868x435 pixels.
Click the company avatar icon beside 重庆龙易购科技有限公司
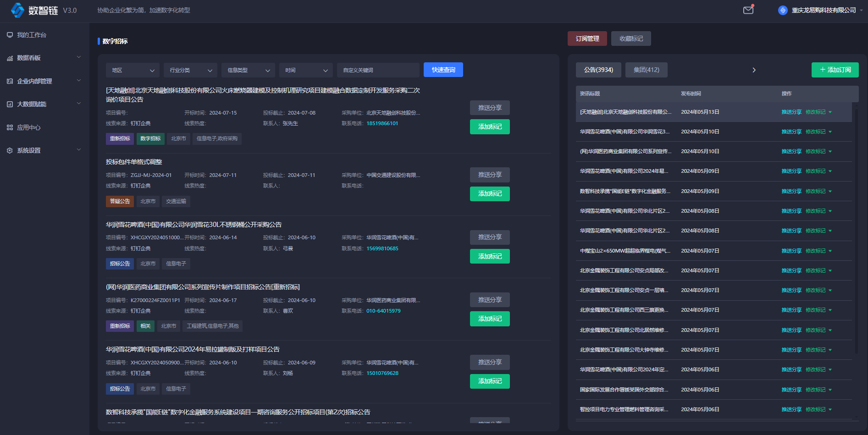tap(783, 10)
